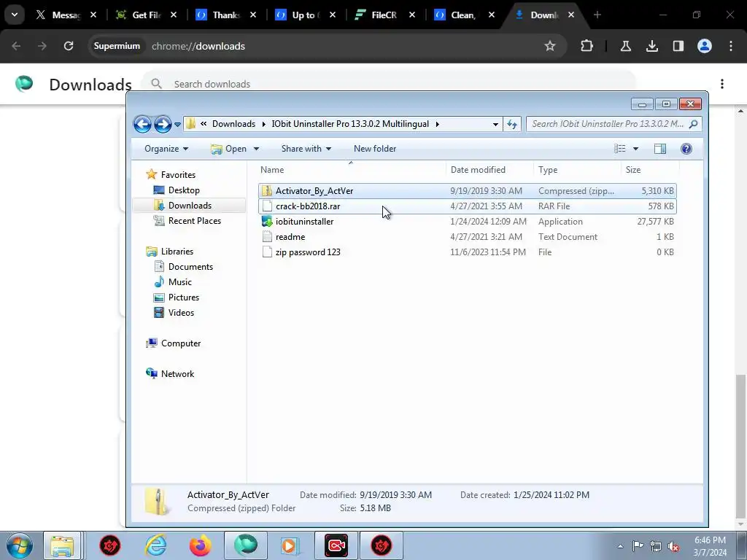The width and height of the screenshot is (747, 560).
Task: Switch to the Get File browser tab
Action: click(145, 15)
